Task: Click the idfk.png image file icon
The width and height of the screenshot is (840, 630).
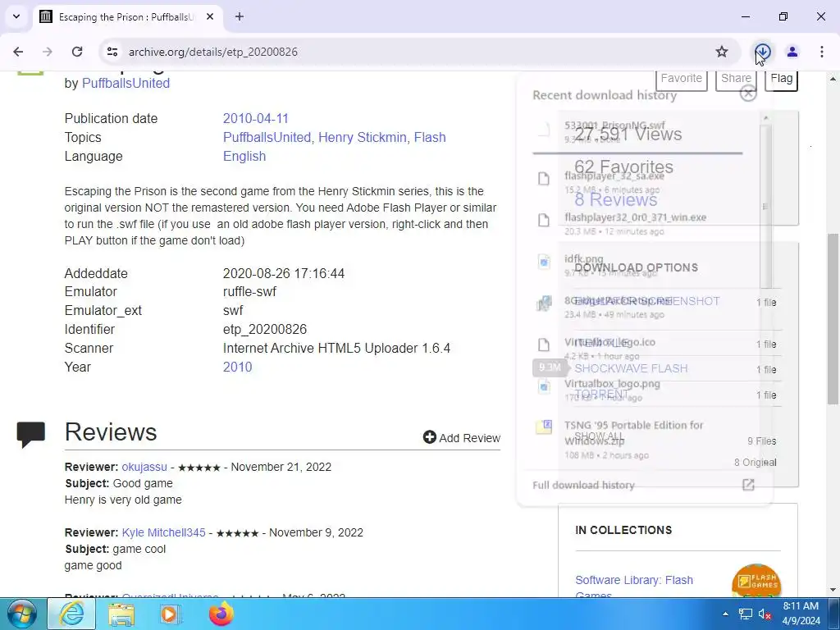Action: point(544,262)
